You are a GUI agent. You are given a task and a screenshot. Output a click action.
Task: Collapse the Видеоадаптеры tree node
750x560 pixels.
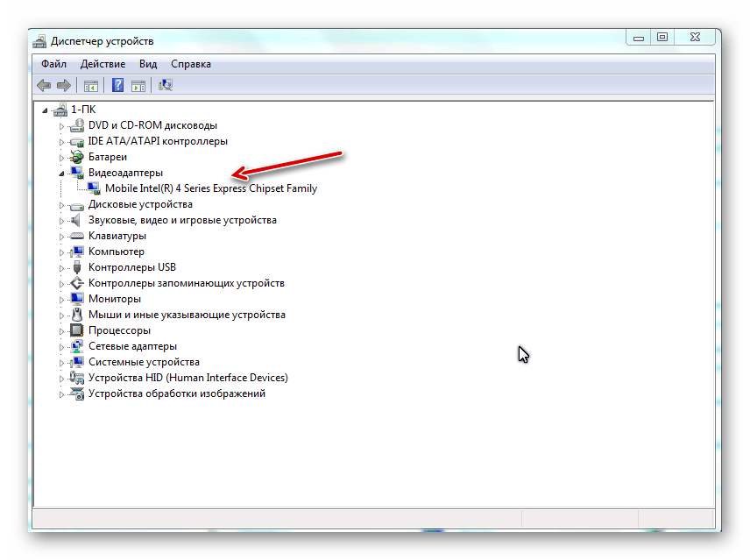point(61,174)
